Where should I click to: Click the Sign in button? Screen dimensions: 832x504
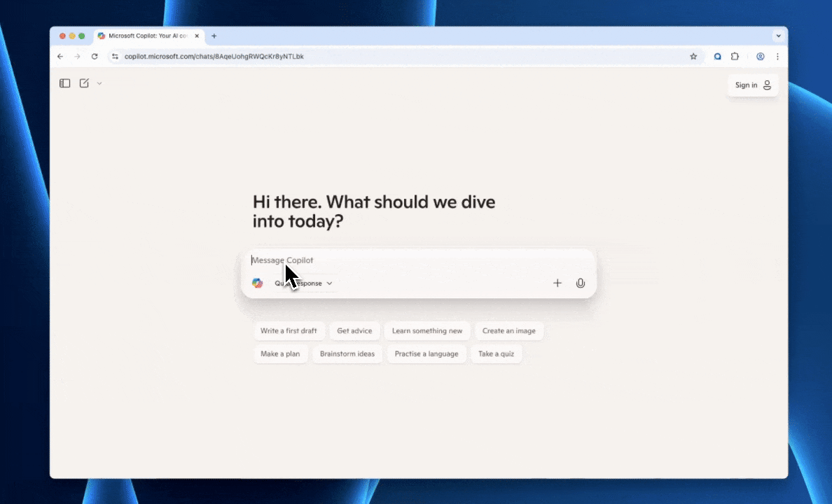[x=753, y=85]
